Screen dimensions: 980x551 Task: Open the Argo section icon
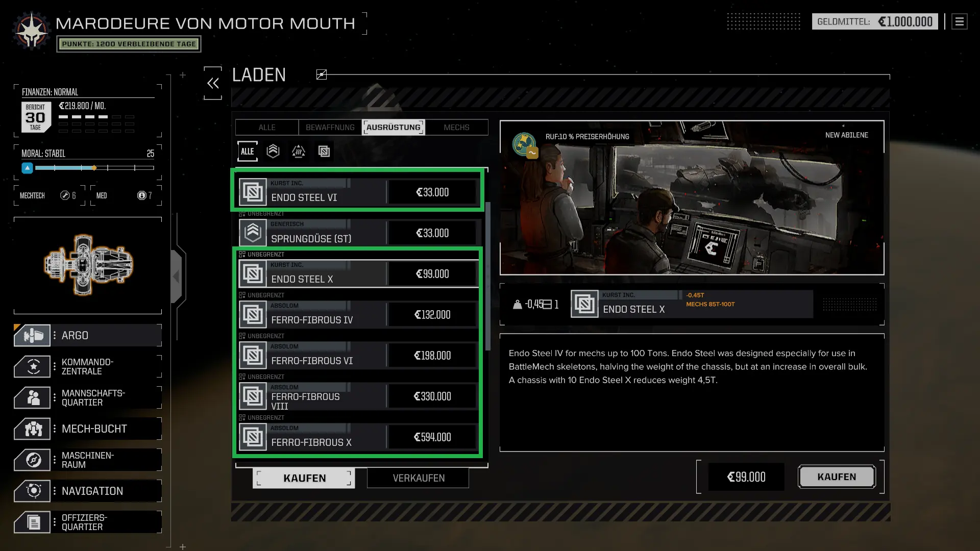32,335
